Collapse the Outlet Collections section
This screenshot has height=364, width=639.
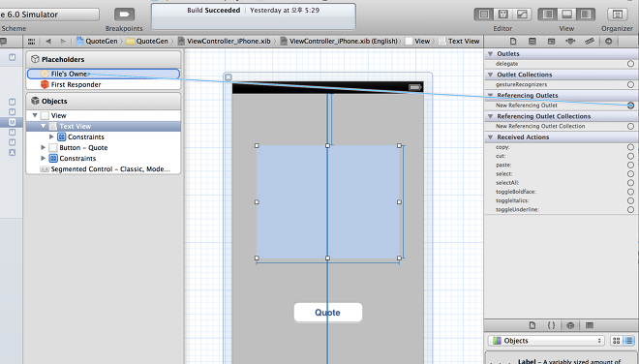pyautogui.click(x=491, y=75)
